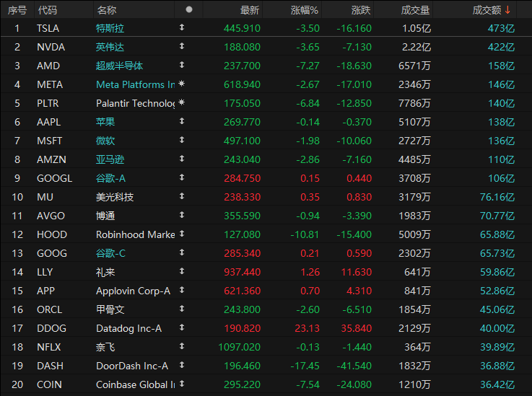Click the up-down arrow icon in DDOG row
The image size is (532, 396).
pos(182,327)
